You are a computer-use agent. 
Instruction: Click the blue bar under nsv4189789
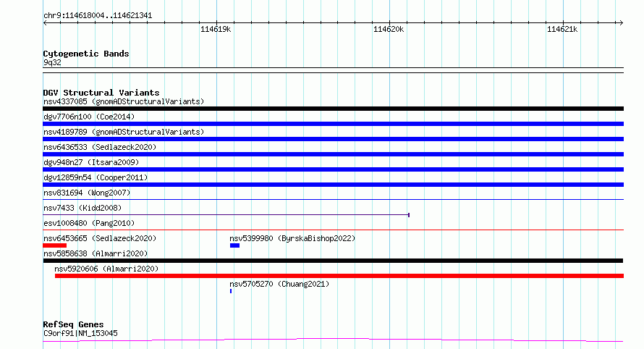[333, 139]
